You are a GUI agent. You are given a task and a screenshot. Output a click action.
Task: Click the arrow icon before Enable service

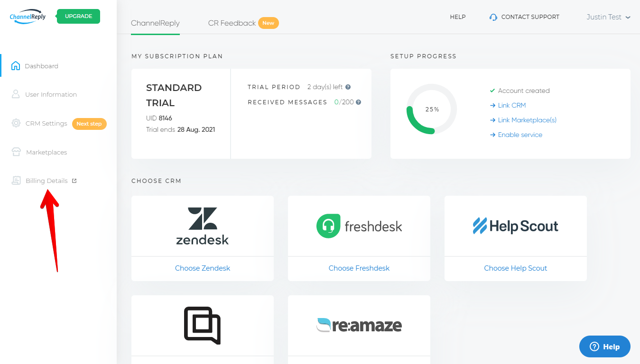click(x=492, y=135)
